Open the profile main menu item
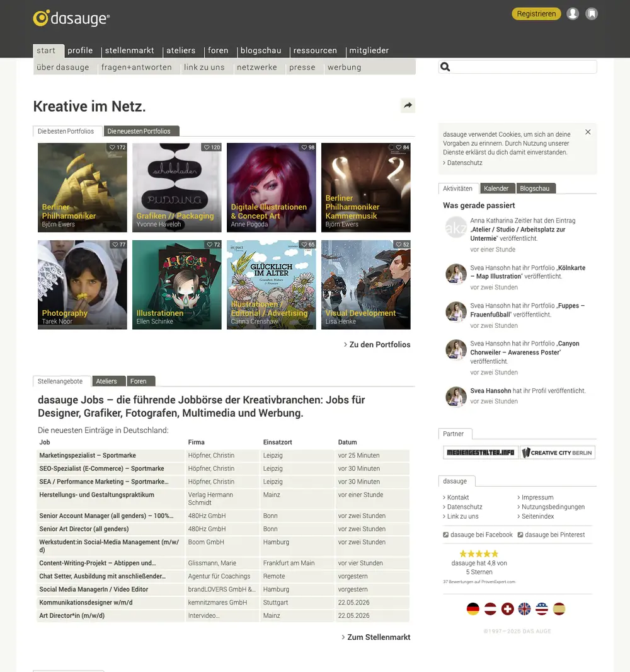Image resolution: width=630 pixels, height=672 pixels. click(x=80, y=50)
